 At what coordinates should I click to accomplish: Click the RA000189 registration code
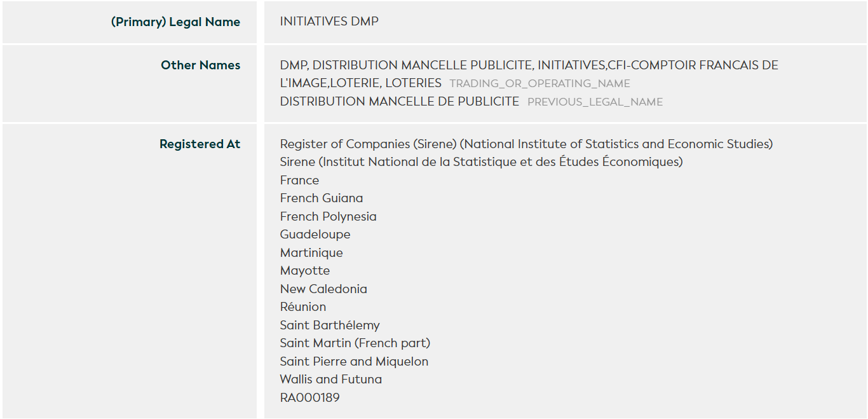(309, 397)
